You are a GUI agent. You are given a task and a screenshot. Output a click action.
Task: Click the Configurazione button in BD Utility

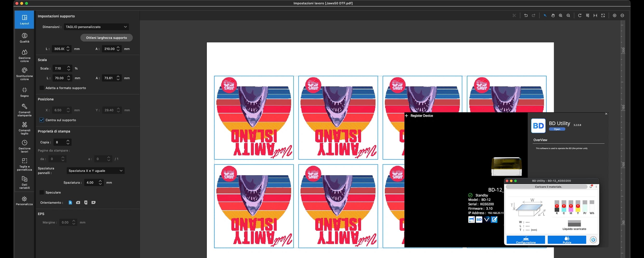[525, 239]
